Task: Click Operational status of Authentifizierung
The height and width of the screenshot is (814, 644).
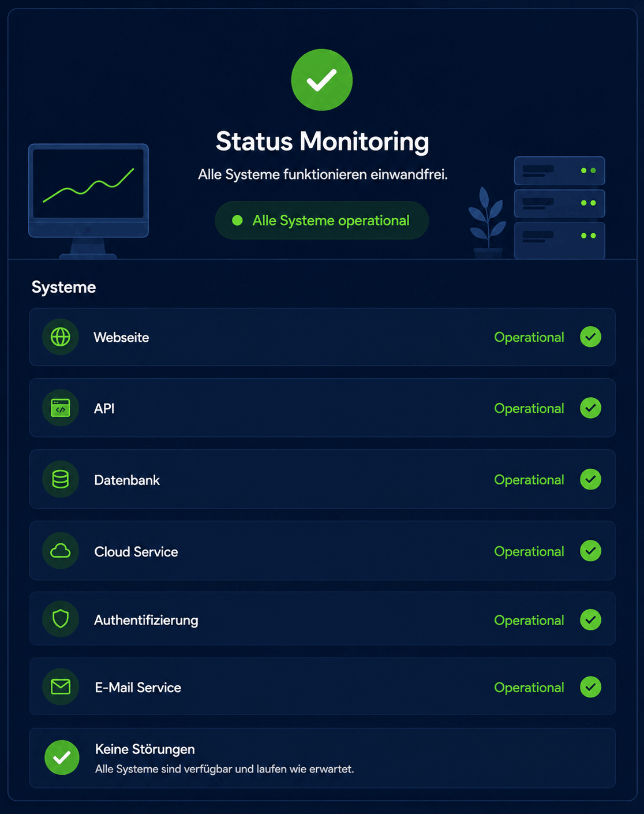Action: point(529,620)
